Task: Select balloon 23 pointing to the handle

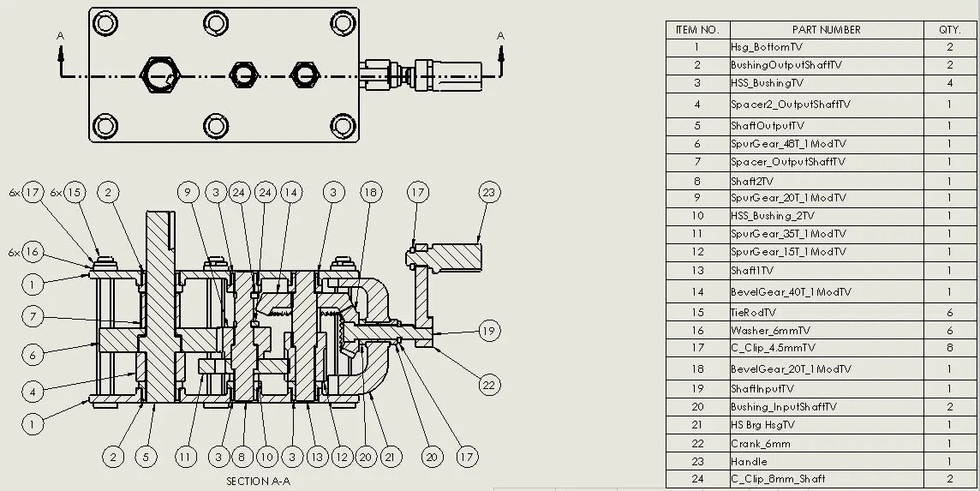Action: [x=489, y=193]
